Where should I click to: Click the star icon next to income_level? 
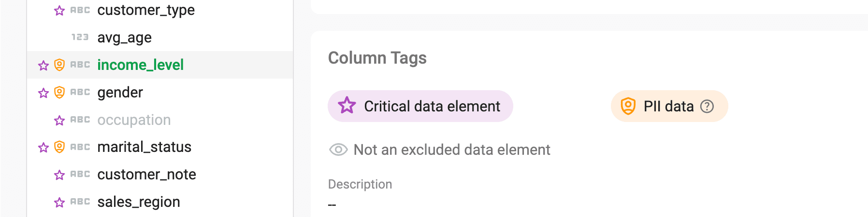(x=43, y=66)
